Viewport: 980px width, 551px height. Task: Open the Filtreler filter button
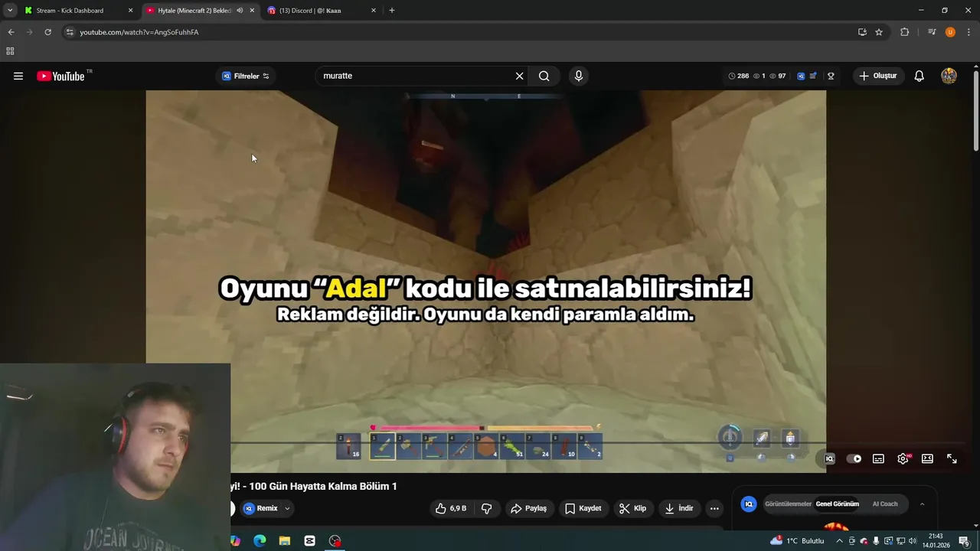click(246, 76)
